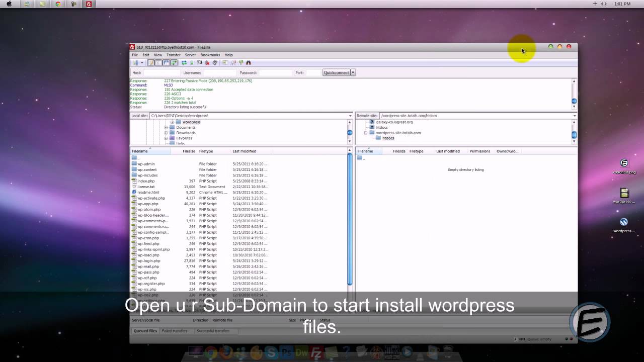Screen dimensions: 644x362
Task: Open the Site Manager dropdown arrow
Action: click(142, 63)
